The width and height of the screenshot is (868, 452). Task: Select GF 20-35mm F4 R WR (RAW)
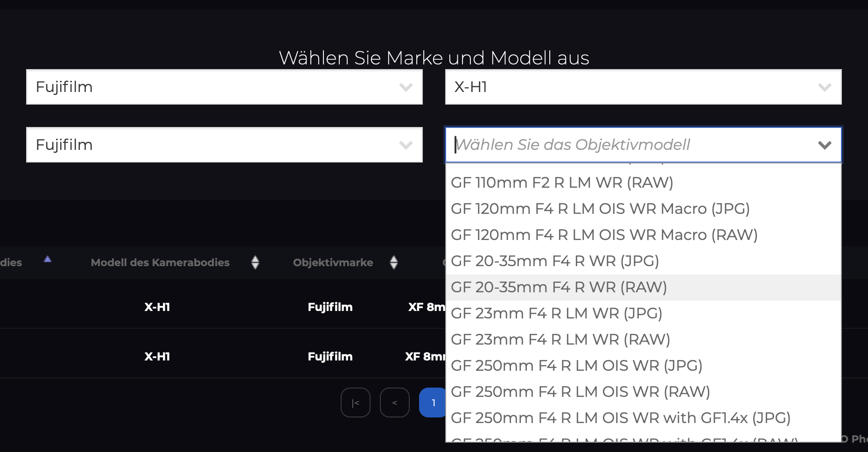[644, 287]
